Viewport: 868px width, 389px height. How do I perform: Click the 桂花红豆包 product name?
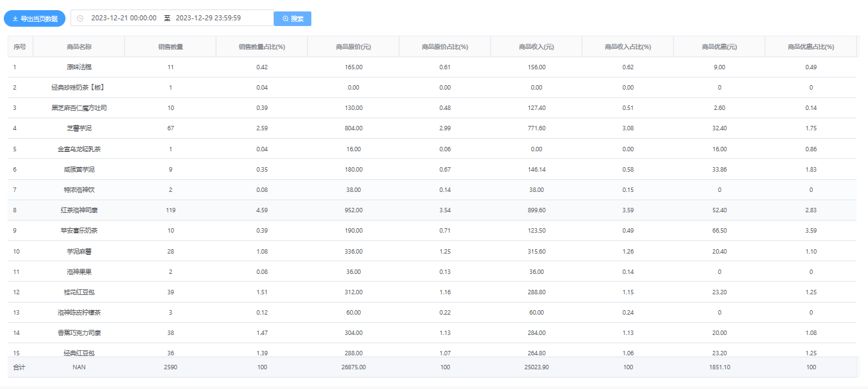coord(79,292)
